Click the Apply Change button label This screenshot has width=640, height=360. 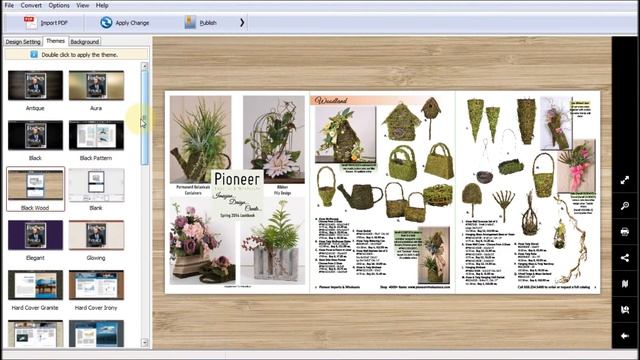(x=132, y=23)
